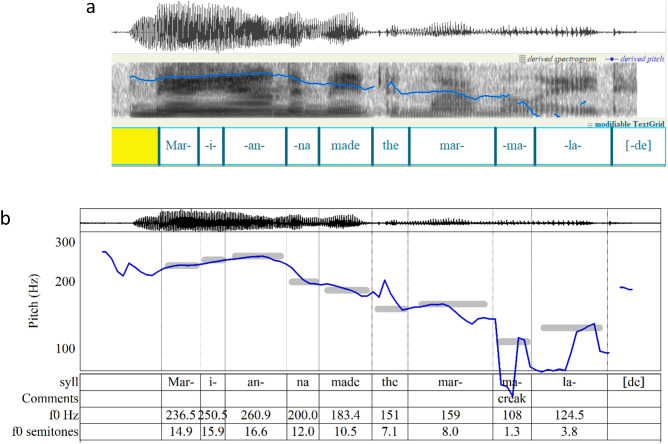Click the 3.8 value in semitones row
668x444 pixels.
[569, 432]
